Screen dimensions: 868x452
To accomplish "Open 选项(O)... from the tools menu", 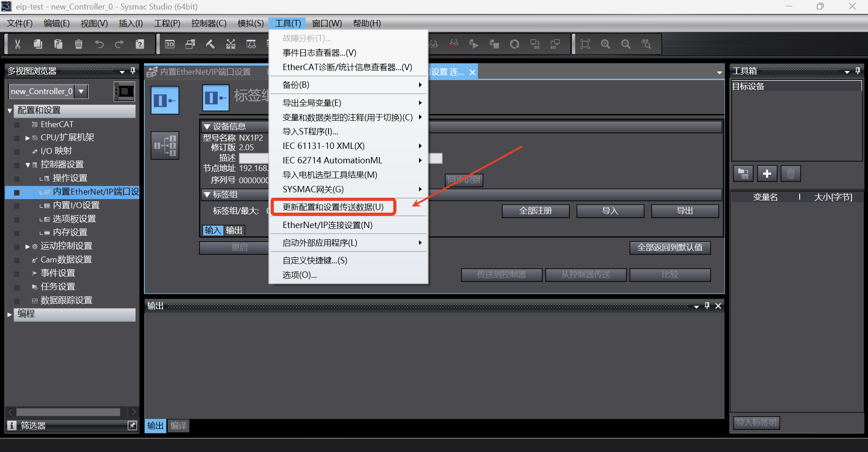I will click(x=348, y=275).
